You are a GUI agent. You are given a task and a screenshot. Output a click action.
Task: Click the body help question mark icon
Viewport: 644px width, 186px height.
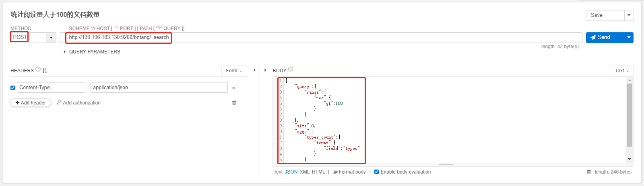click(x=291, y=69)
